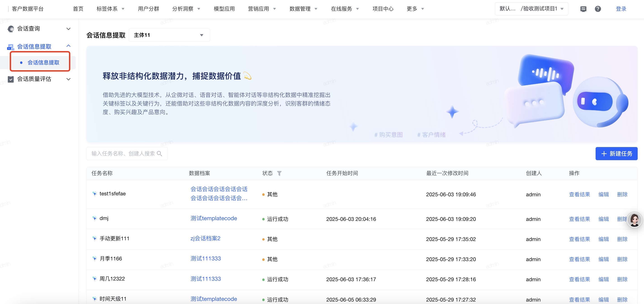Click the task icon beside 月季1166
Screen dimensions: 644x304
coord(95,259)
